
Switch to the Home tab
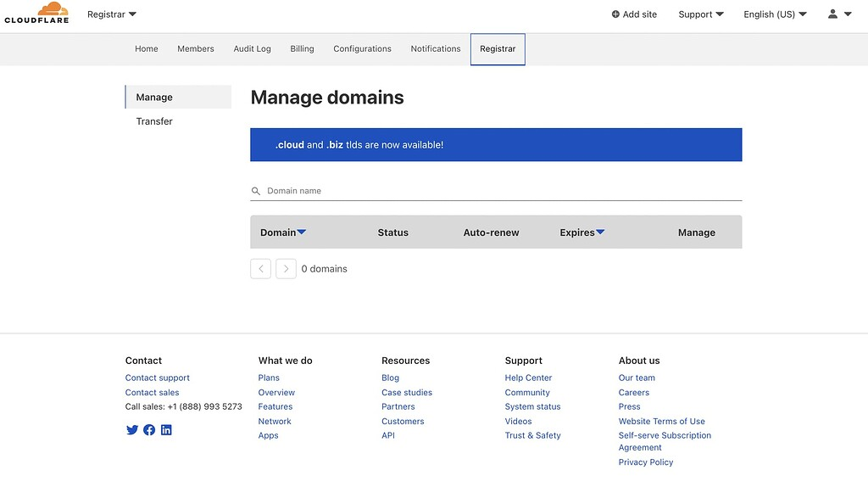pyautogui.click(x=146, y=48)
